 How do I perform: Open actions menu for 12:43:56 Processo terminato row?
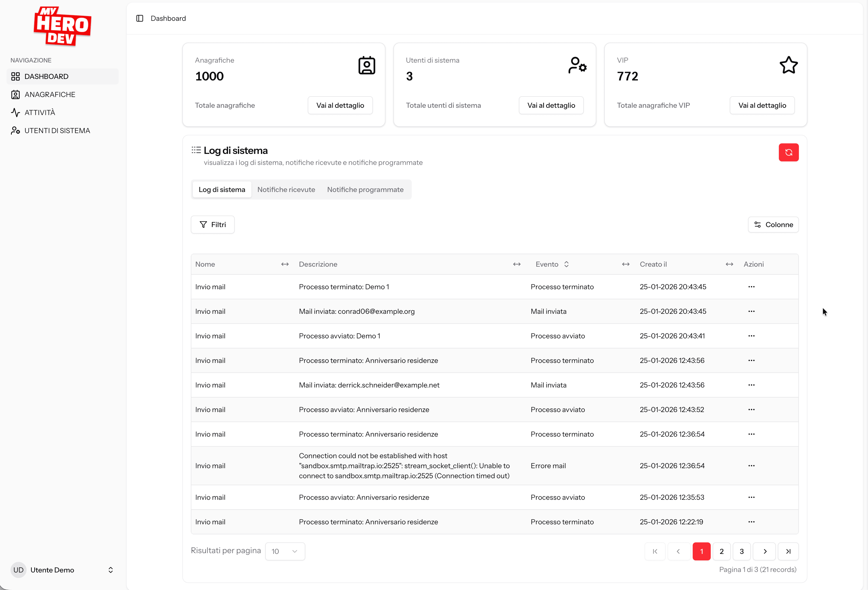pyautogui.click(x=752, y=360)
